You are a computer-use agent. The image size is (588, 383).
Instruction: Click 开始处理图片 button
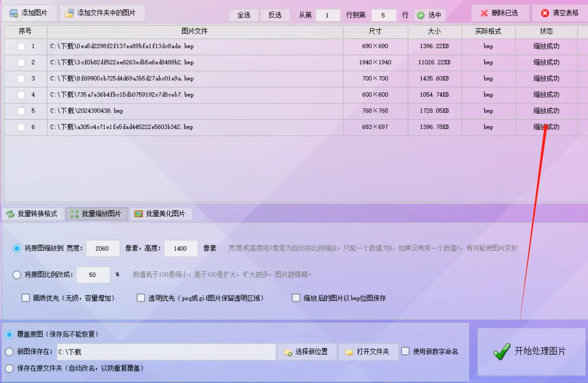[x=532, y=352]
